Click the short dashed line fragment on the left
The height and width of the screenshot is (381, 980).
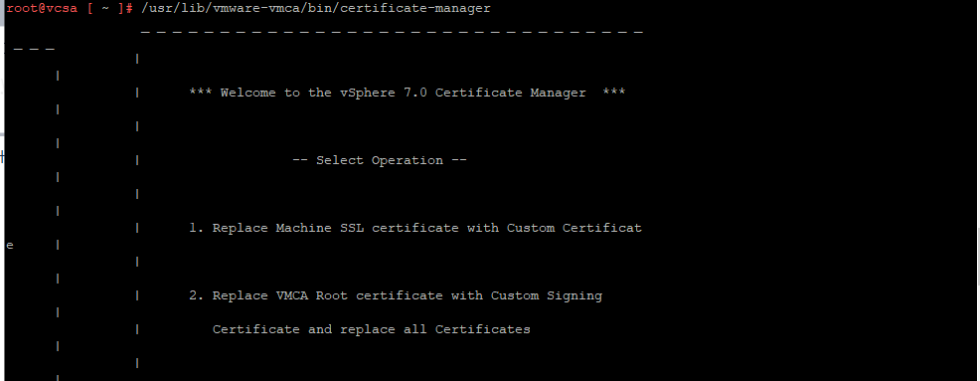34,49
